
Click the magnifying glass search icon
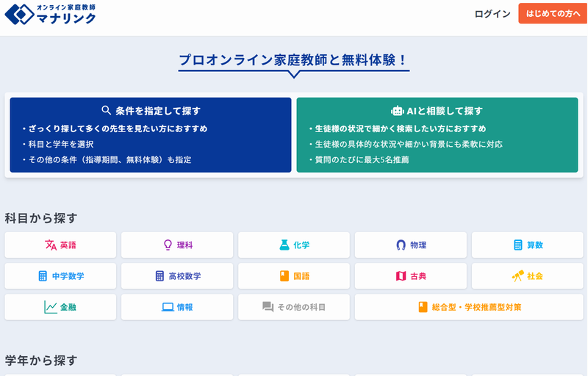106,111
